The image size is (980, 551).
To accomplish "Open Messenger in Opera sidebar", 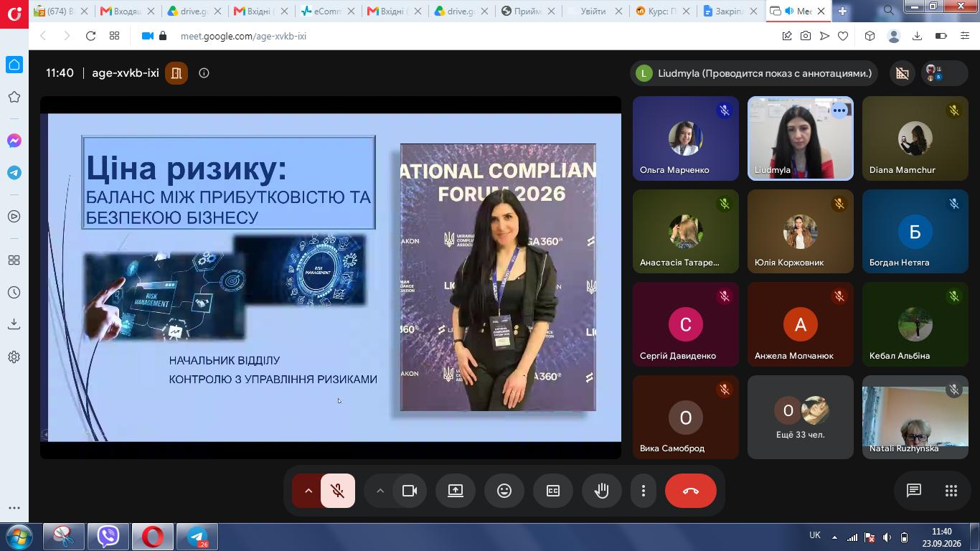I will click(x=14, y=141).
